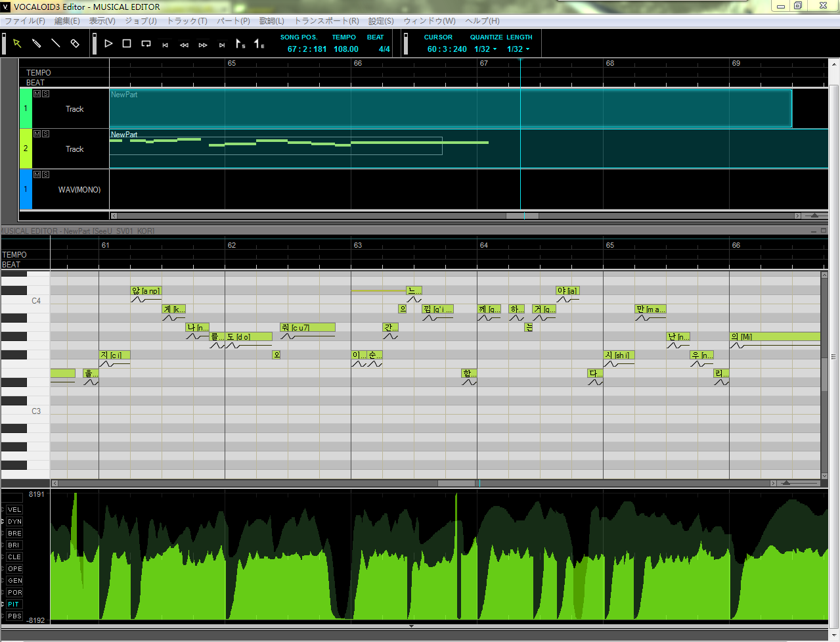Viewport: 840px width, 642px height.
Task: Open the QUANTIZE 1/32 dropdown
Action: (485, 49)
